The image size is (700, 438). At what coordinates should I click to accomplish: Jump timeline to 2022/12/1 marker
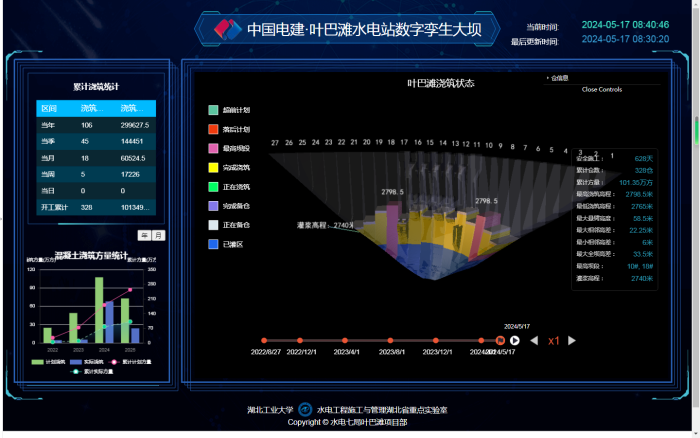point(300,341)
